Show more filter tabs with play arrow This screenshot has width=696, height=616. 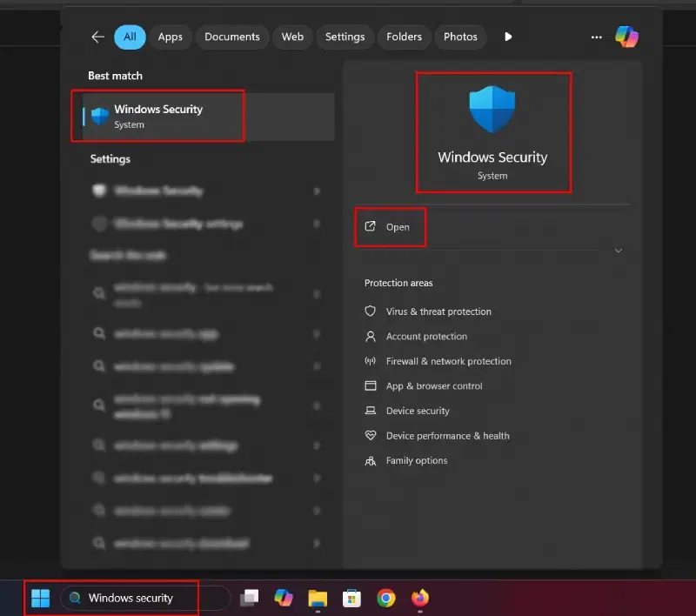(508, 37)
